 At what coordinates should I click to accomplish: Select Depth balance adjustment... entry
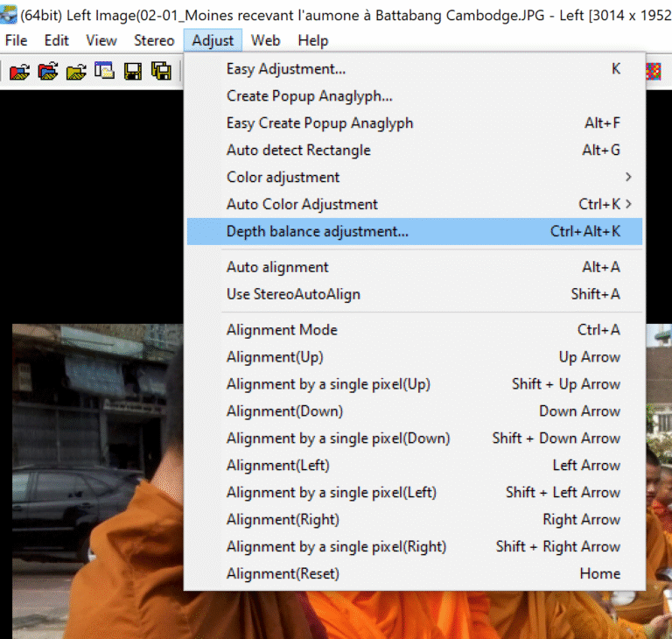tap(415, 231)
